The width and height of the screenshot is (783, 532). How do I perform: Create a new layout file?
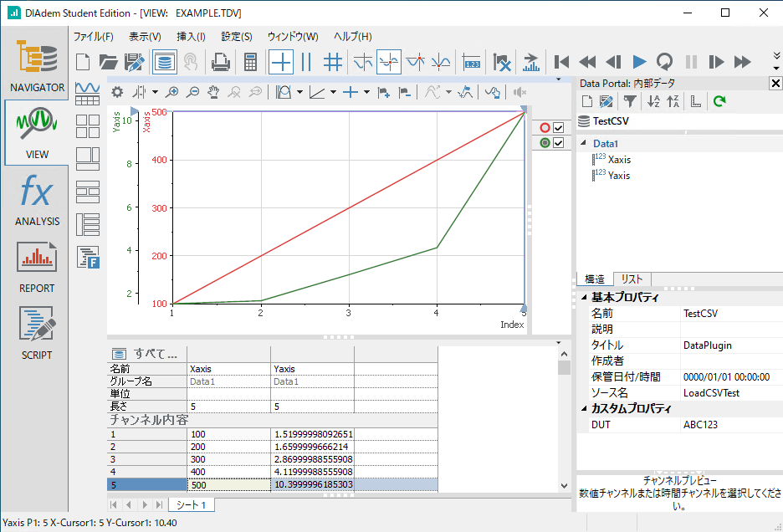point(83,62)
